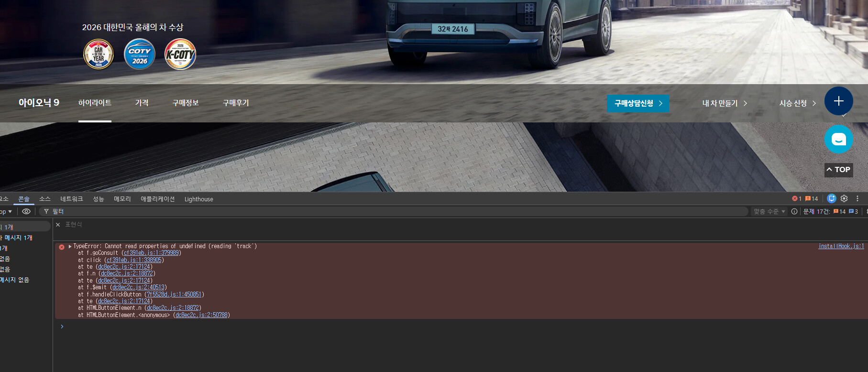Open the round plus floating menu button
Viewport: 868px width, 372px height.
point(838,101)
